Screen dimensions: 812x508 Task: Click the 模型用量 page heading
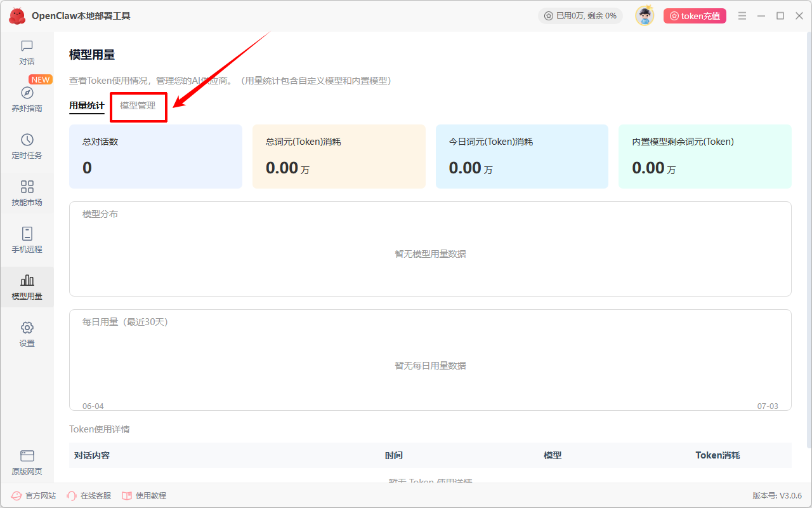coord(92,55)
